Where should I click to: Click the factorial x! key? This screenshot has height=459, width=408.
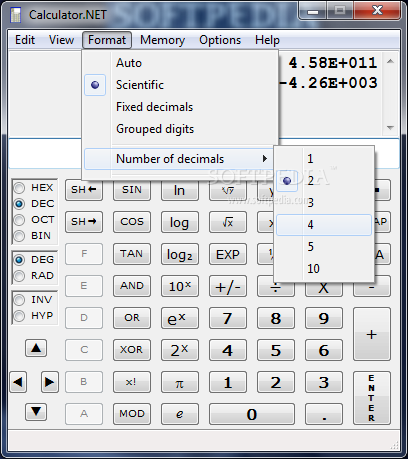pyautogui.click(x=132, y=382)
